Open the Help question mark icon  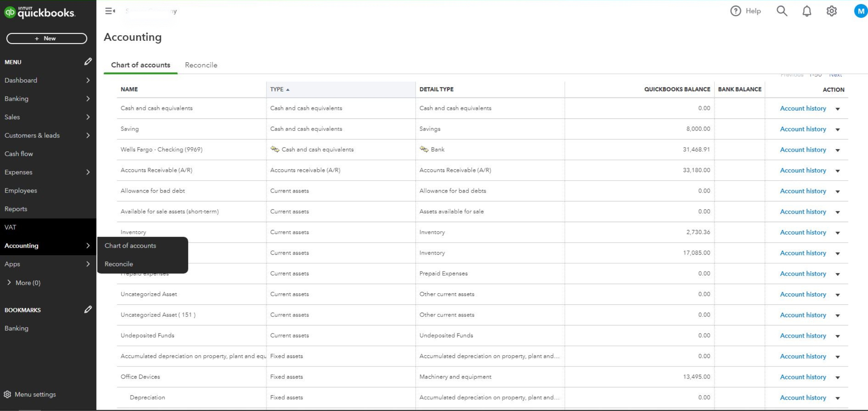735,11
